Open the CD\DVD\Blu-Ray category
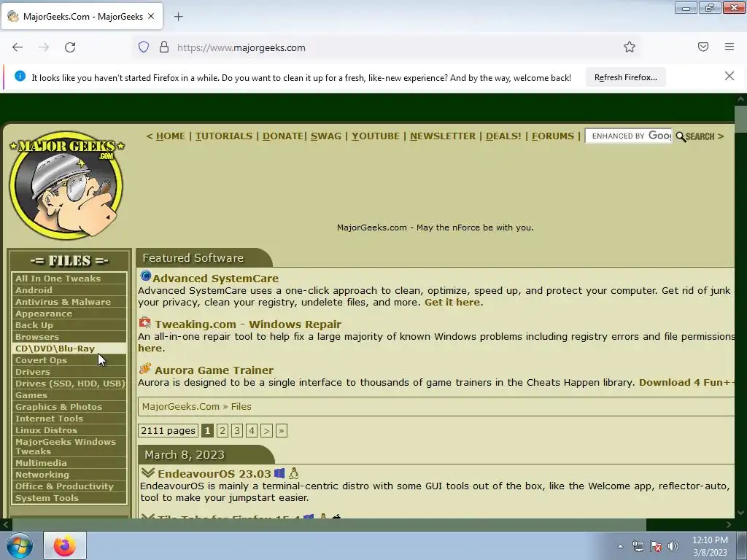Image resolution: width=747 pixels, height=560 pixels. tap(69, 349)
